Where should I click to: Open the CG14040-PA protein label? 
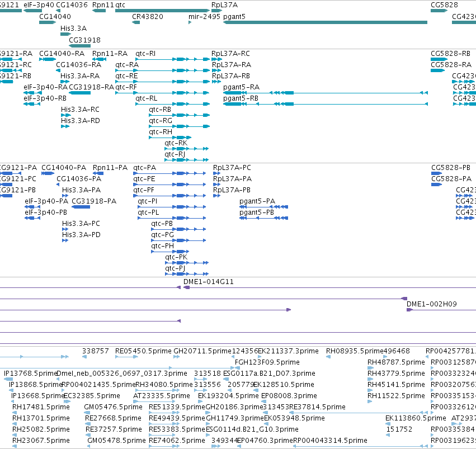[64, 168]
